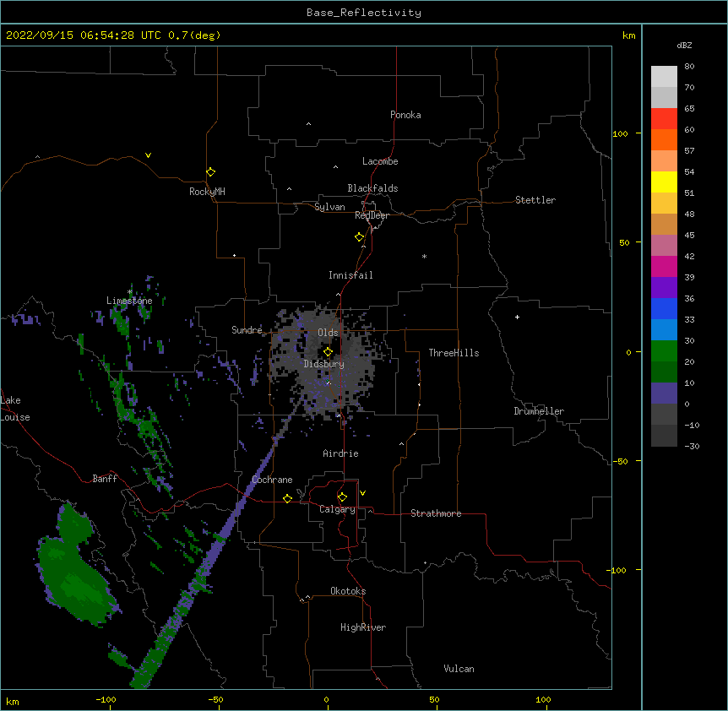Click the Blackfalds city label
Viewport: 728px width, 711px height.
[x=372, y=188]
